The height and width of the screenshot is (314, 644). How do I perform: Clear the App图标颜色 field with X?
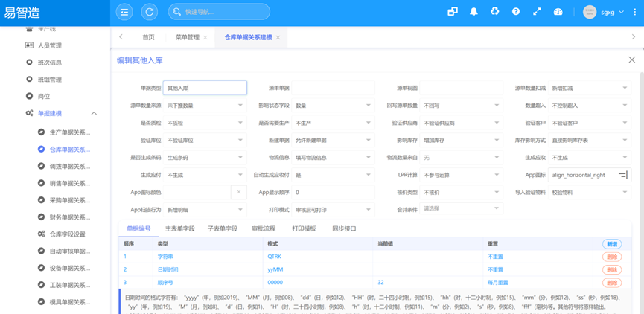pos(239,192)
